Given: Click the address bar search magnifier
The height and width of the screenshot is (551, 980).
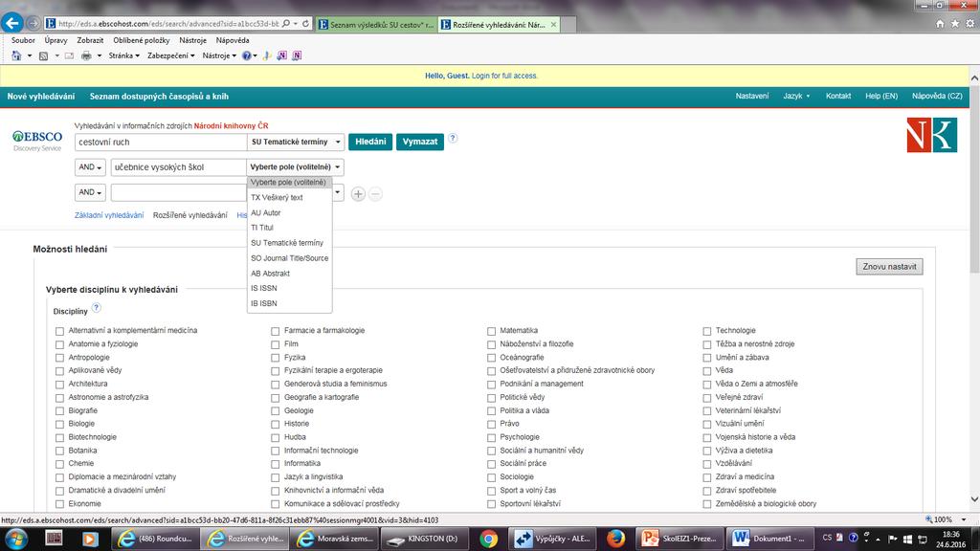Looking at the screenshot, I should (286, 24).
